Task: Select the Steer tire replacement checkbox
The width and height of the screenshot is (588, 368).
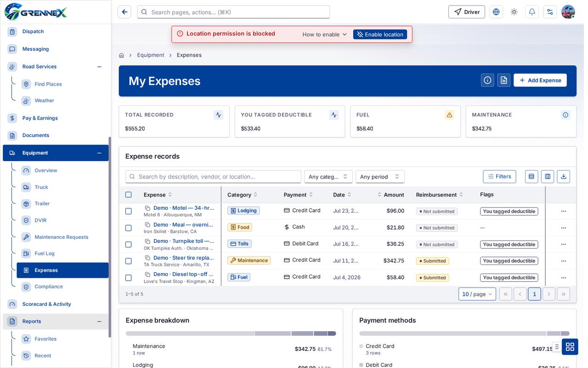Action: 129,261
